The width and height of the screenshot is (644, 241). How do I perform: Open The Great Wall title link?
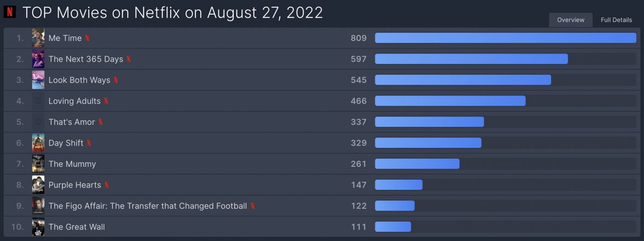click(x=76, y=227)
